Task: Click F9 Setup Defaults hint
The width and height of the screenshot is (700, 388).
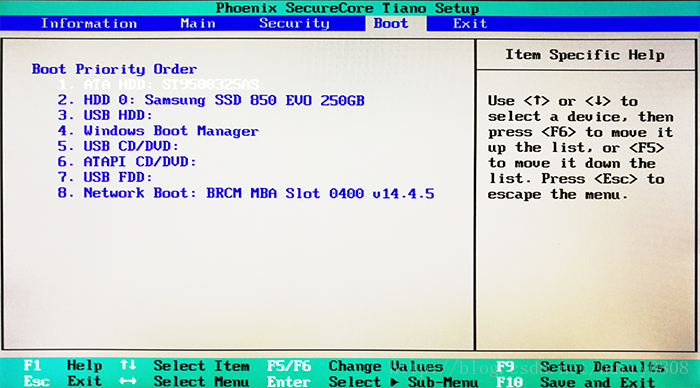Action: 580,367
